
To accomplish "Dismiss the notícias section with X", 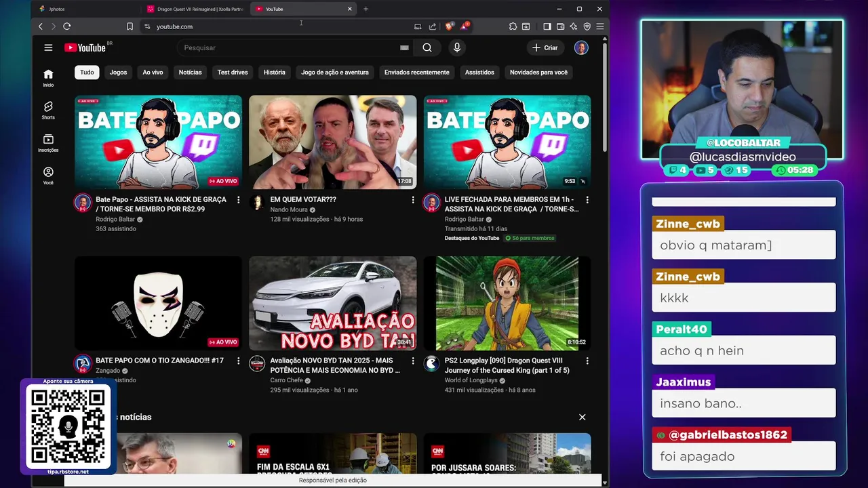I will pos(582,417).
